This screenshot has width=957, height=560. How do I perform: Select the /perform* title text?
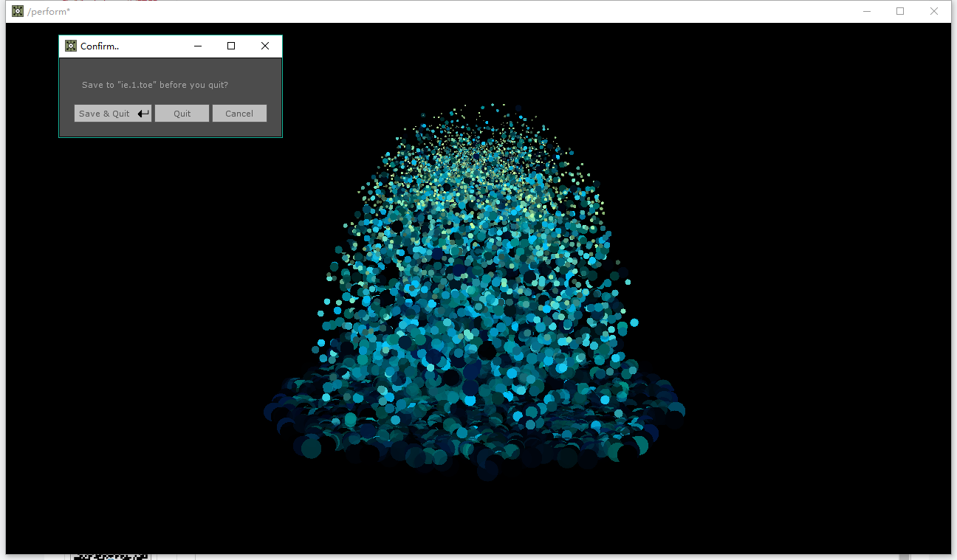49,11
